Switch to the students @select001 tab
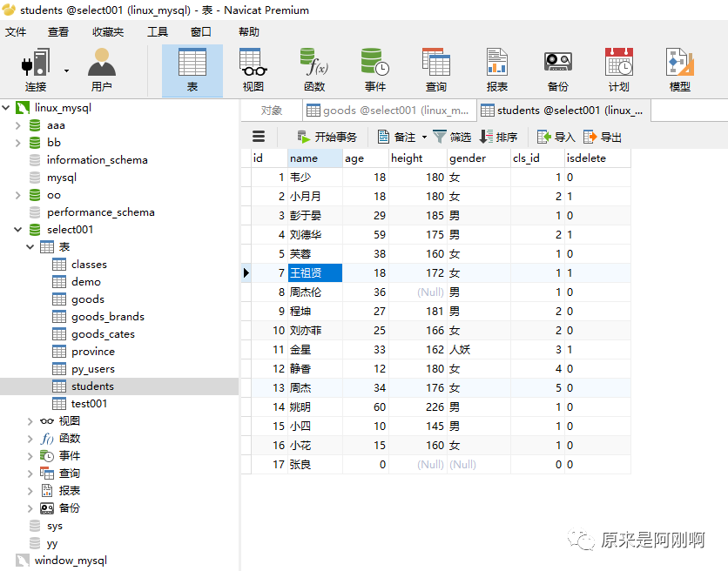Viewport: 728px width, 571px height. [563, 111]
